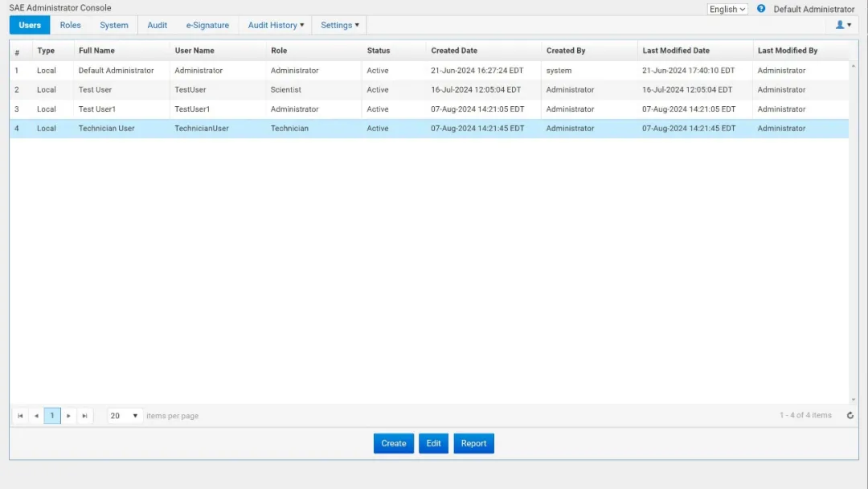Image resolution: width=868 pixels, height=489 pixels.
Task: Sort by the Created Date column header
Action: point(454,51)
